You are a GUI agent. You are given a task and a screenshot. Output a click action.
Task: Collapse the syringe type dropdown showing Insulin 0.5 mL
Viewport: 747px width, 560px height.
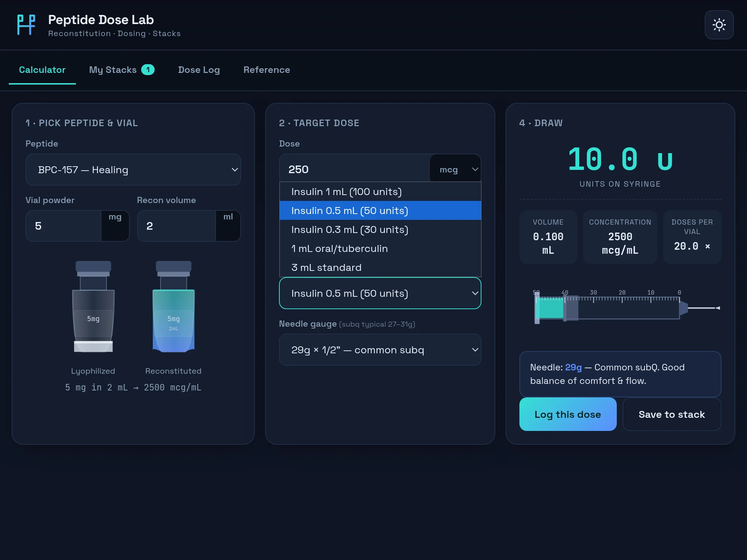pyautogui.click(x=380, y=293)
